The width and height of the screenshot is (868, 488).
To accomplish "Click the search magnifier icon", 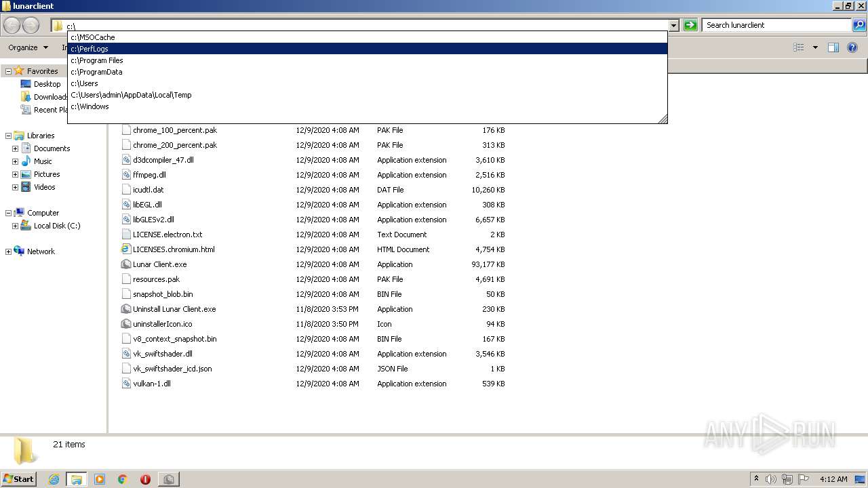I will click(859, 25).
